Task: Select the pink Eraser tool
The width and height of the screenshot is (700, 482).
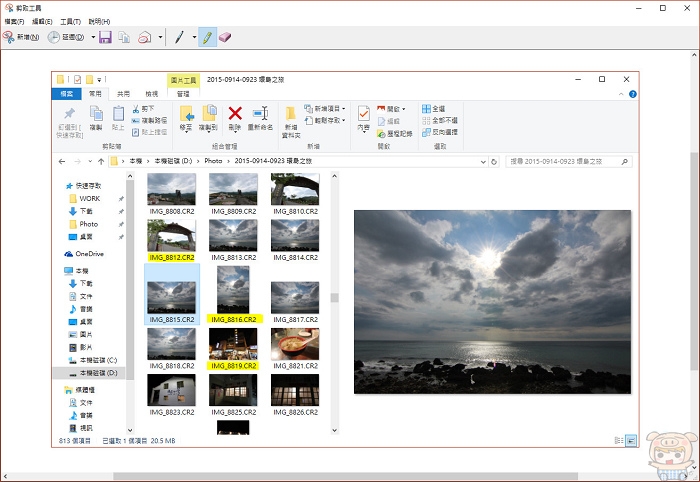Action: click(224, 37)
